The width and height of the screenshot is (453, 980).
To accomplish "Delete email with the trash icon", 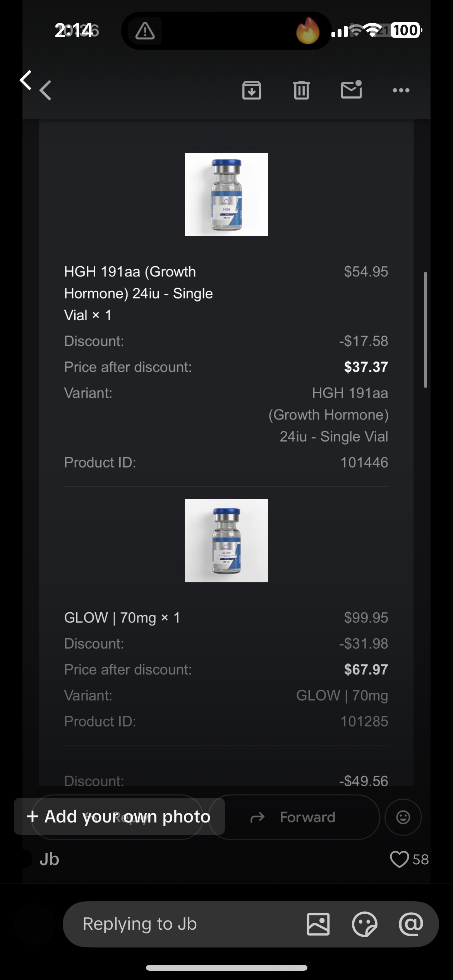I will (x=301, y=91).
